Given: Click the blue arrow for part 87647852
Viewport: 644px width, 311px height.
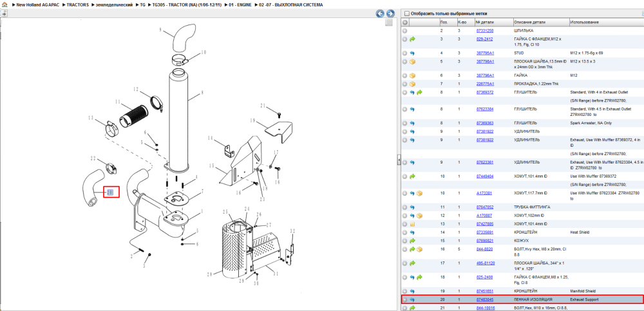Looking at the screenshot, I should click(x=412, y=207).
